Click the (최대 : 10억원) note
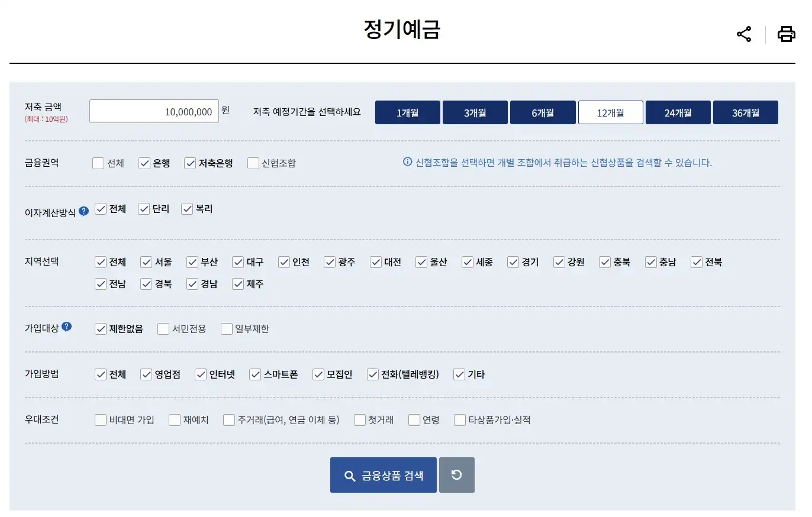This screenshot has width=812, height=517. tap(46, 119)
